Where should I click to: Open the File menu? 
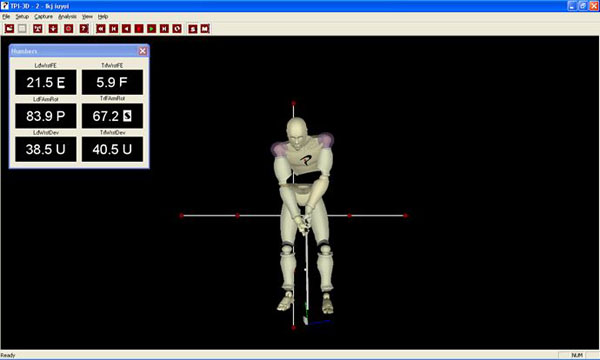point(6,17)
